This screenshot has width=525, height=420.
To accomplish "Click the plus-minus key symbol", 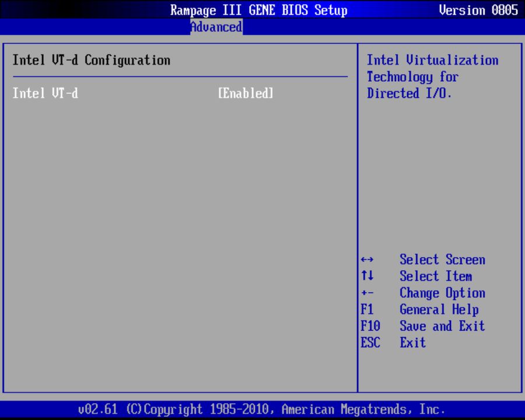I will [367, 293].
